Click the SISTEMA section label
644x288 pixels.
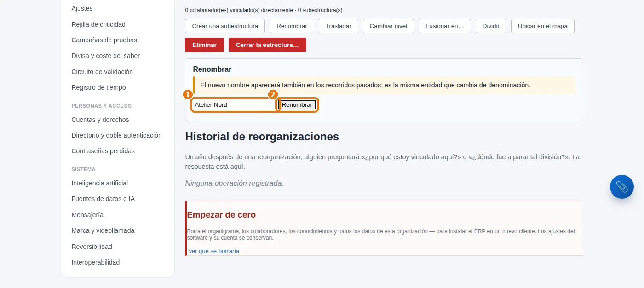[84, 169]
